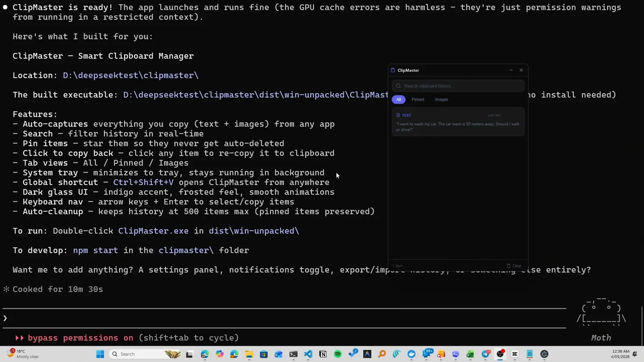
Task: Minimize ClipMaster to the tray
Action: tap(511, 70)
